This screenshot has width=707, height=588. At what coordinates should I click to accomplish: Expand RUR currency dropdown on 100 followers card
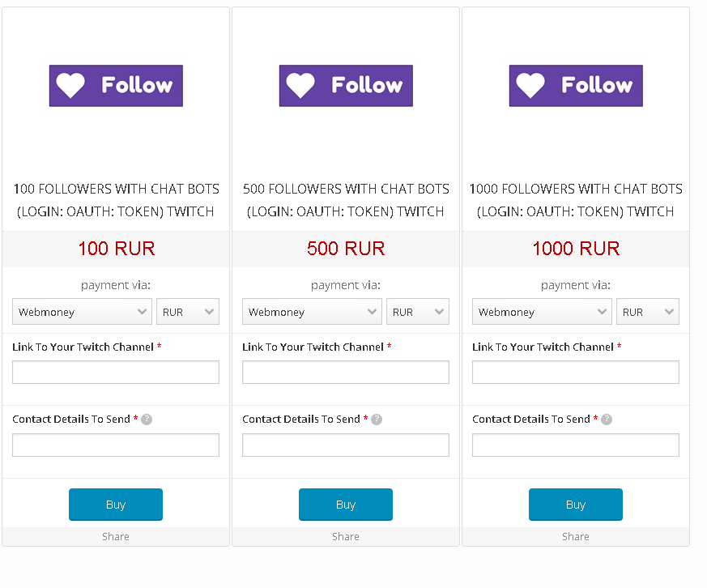(x=188, y=312)
